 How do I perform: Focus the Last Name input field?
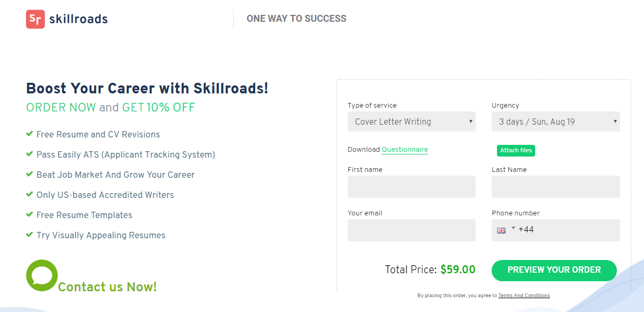click(x=556, y=187)
